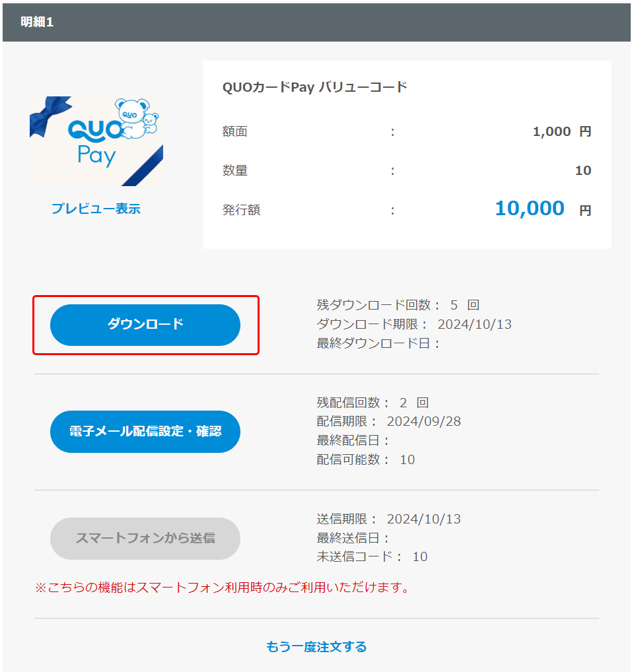Viewport: 634px width, 672px height.
Task: Click the greyed スマートフォンから送信 button
Action: (x=145, y=538)
